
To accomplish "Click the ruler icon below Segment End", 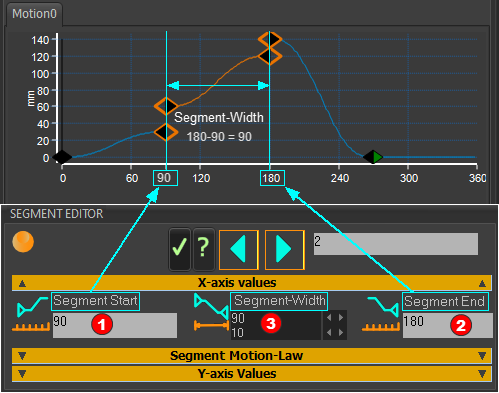I will [x=381, y=327].
